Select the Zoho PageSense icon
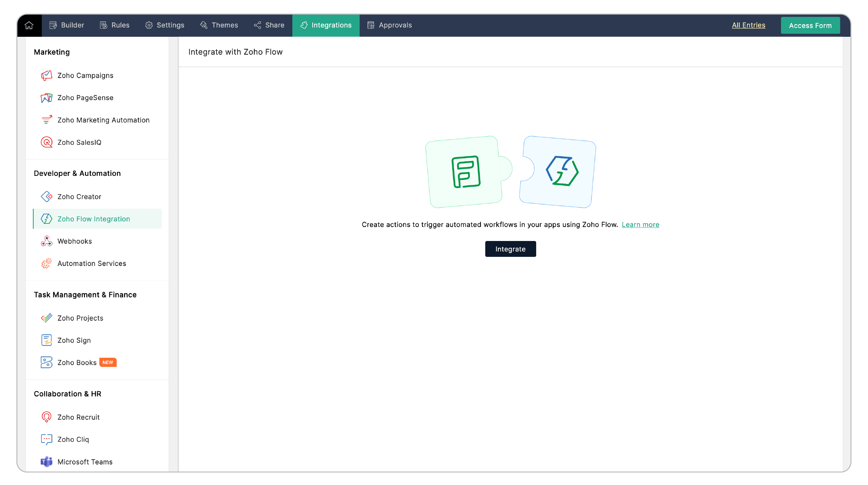This screenshot has height=485, width=868. point(47,98)
